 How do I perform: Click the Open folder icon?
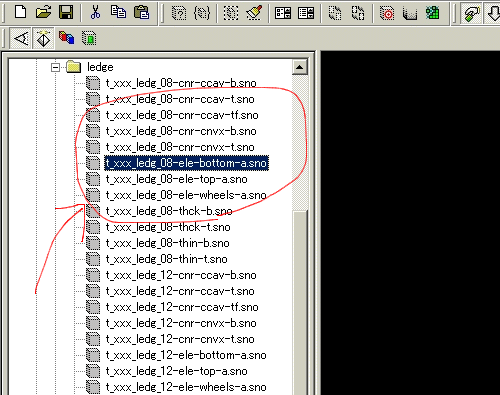pos(44,12)
